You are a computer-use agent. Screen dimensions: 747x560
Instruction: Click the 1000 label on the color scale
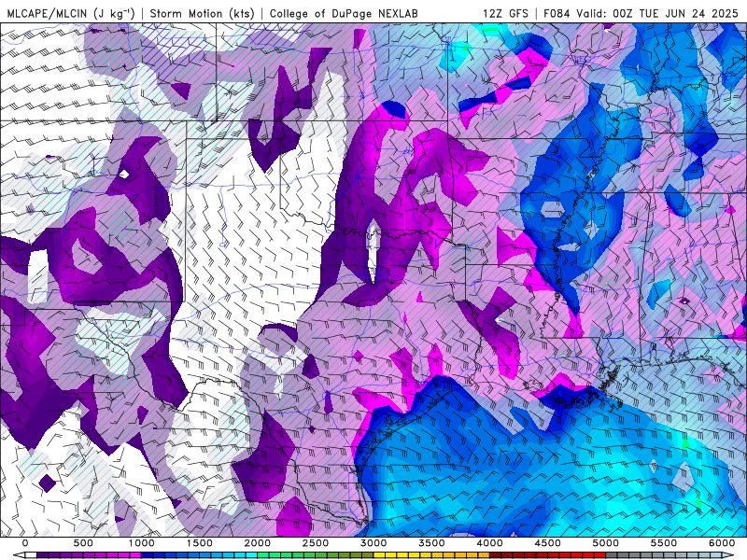click(142, 543)
